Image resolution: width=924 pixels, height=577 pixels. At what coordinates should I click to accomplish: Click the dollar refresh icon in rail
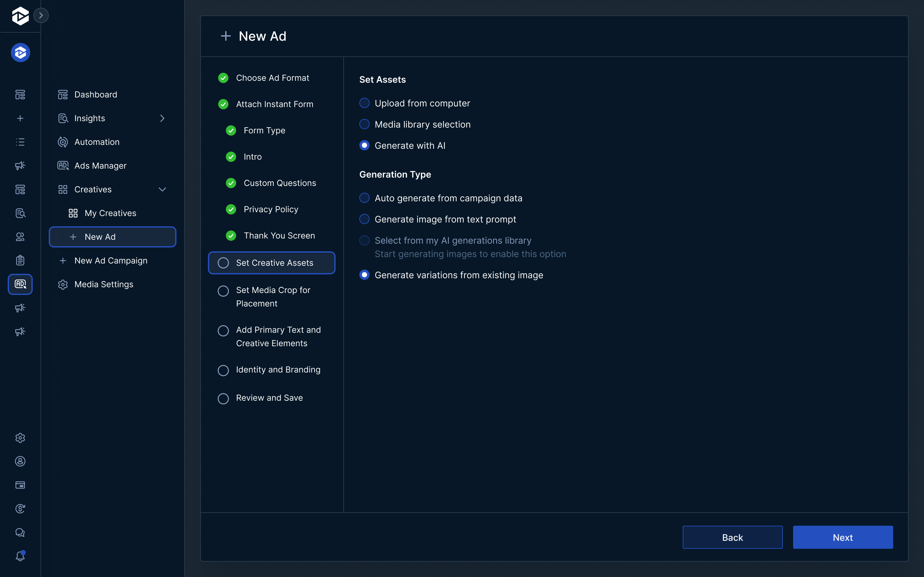point(20,509)
